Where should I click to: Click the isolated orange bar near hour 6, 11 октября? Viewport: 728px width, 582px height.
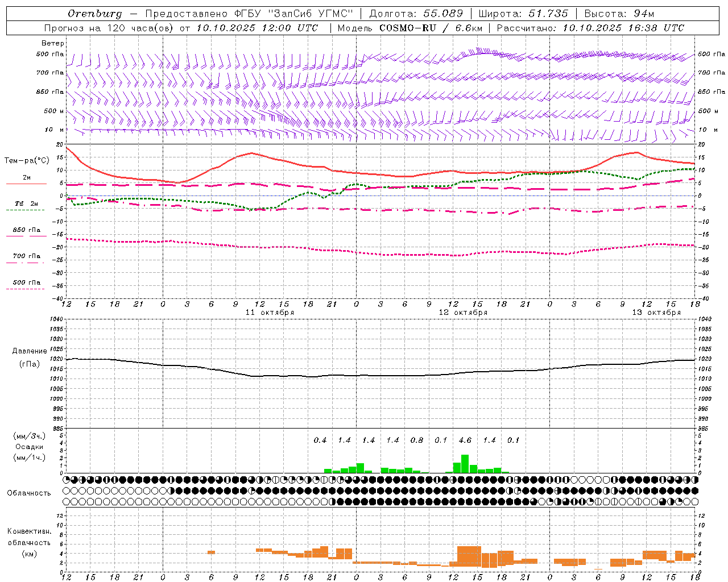(x=211, y=552)
